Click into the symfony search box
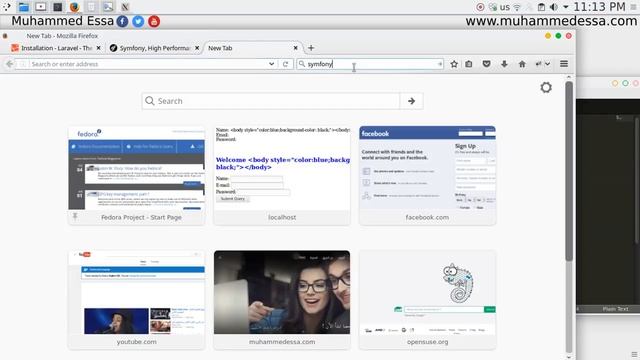The height and width of the screenshot is (360, 640). [371, 64]
